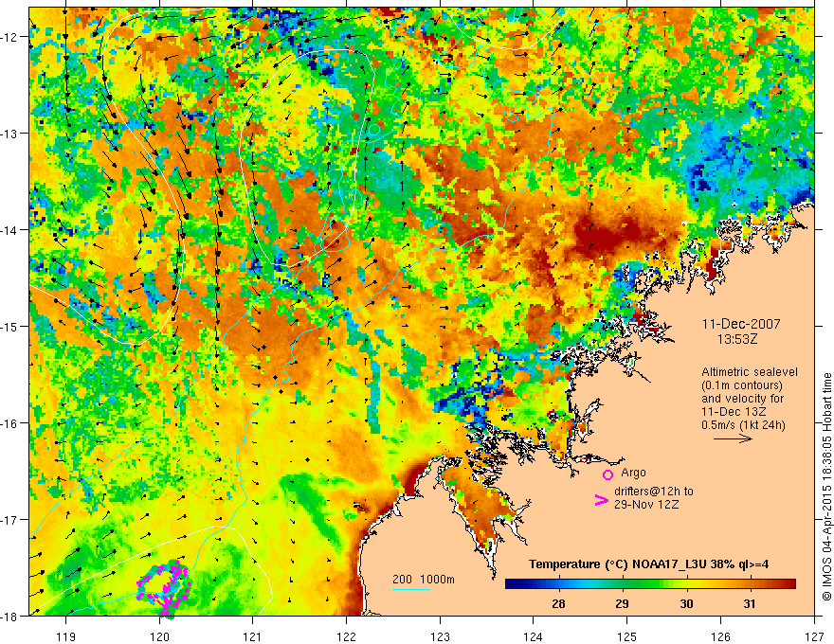Click the time text 13:53Z
The height and width of the screenshot is (644, 834).
(x=736, y=338)
